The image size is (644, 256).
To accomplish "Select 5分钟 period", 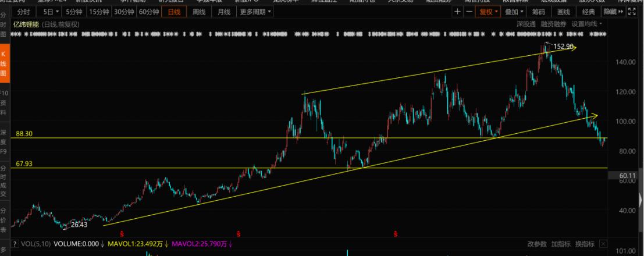I will (x=74, y=12).
